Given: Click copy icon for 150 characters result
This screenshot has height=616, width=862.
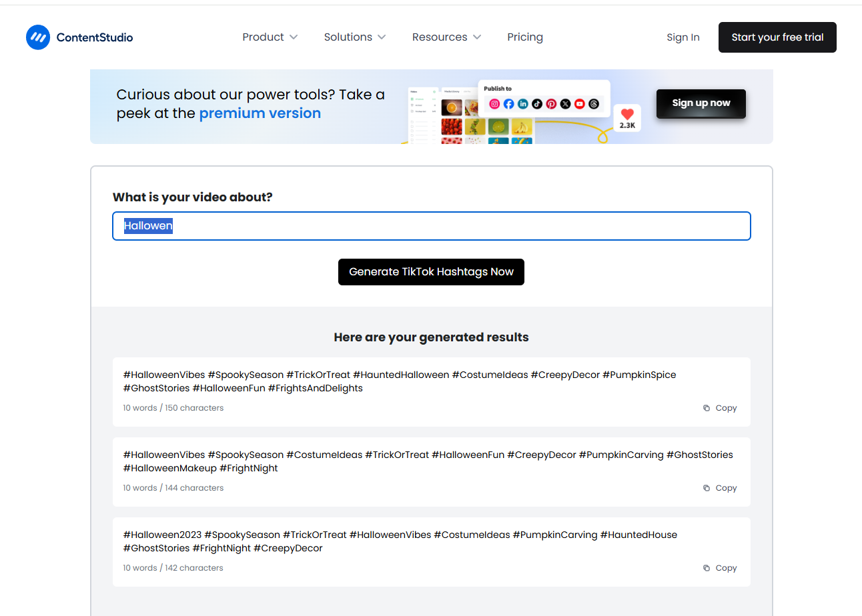Looking at the screenshot, I should [x=707, y=408].
